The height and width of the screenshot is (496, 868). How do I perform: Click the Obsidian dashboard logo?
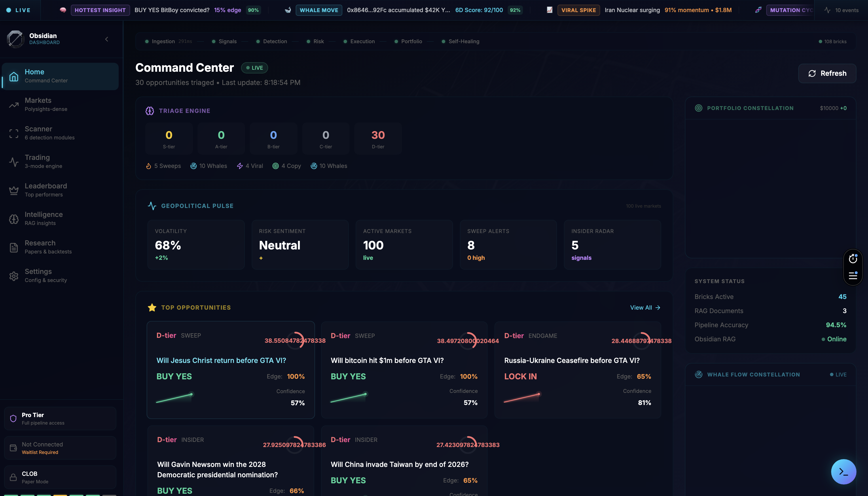pos(15,39)
